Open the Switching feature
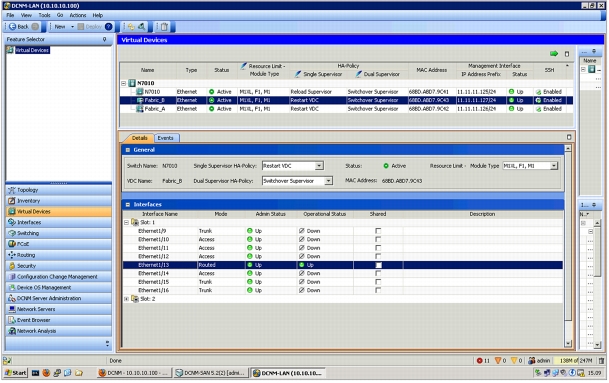Viewport: 609px width, 383px height. pyautogui.click(x=58, y=233)
